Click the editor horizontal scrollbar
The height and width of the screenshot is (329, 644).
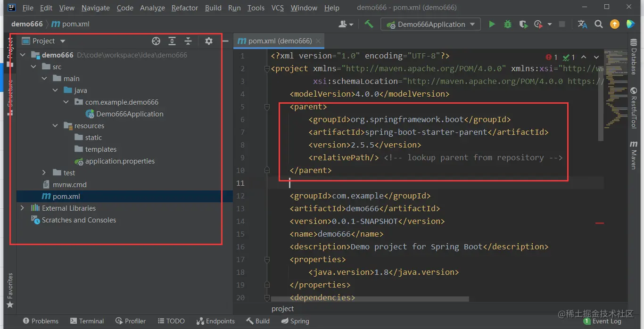click(x=370, y=299)
